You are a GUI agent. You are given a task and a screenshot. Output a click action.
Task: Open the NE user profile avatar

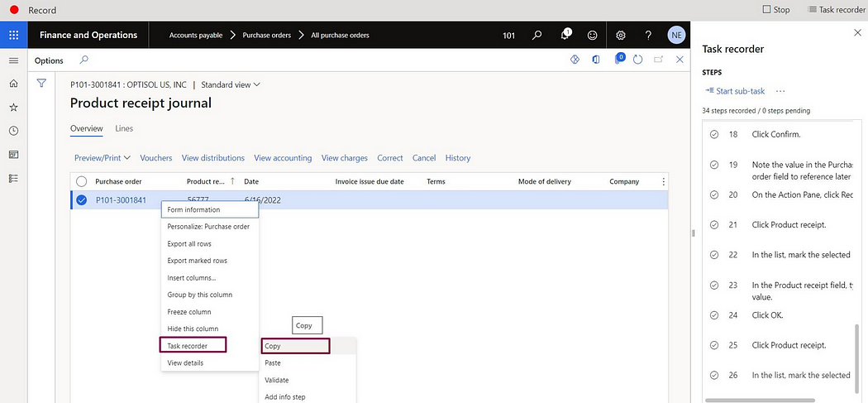(676, 35)
